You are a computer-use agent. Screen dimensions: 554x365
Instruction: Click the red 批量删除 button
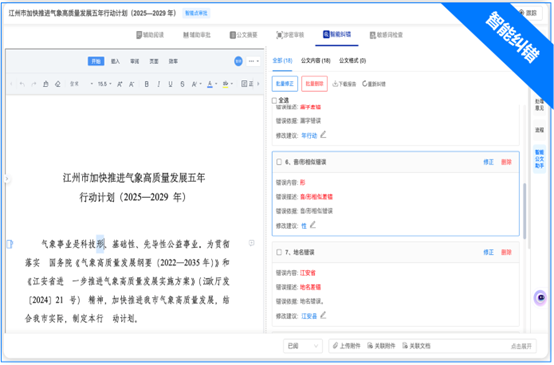(x=314, y=84)
